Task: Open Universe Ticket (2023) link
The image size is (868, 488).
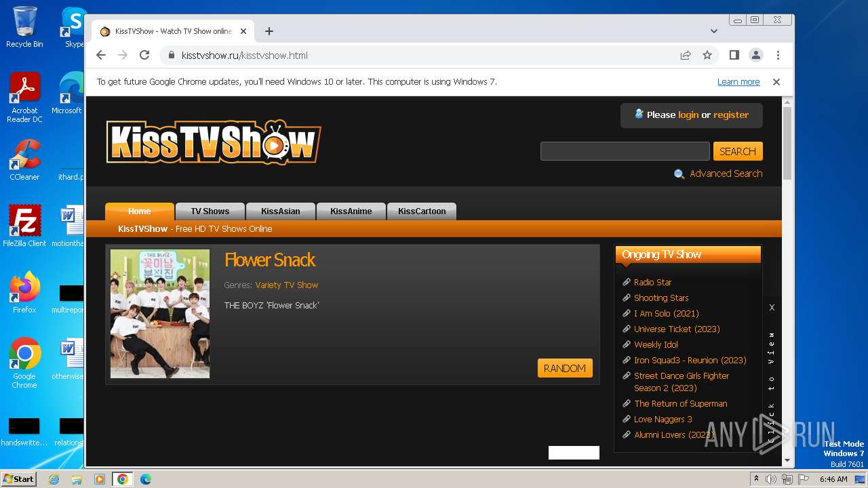Action: tap(677, 329)
